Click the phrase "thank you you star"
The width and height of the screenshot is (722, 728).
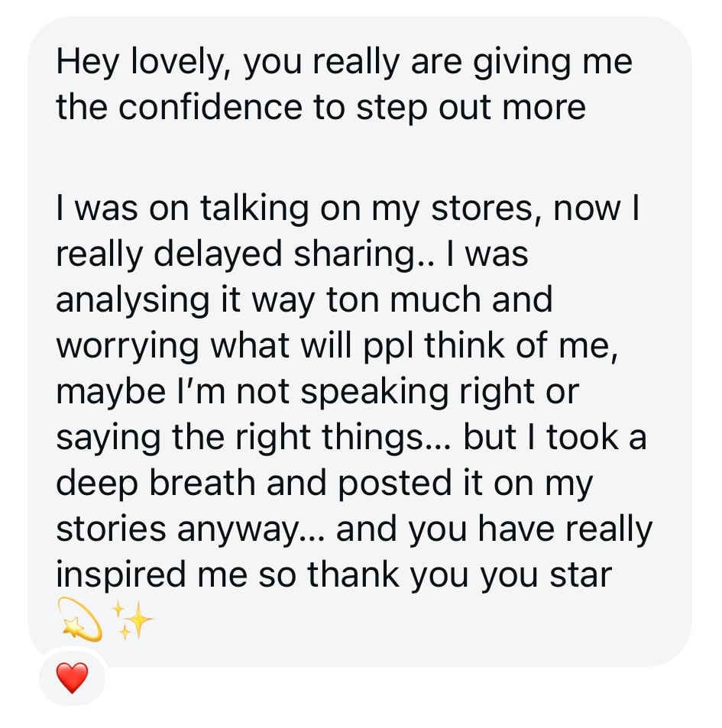coord(460,574)
